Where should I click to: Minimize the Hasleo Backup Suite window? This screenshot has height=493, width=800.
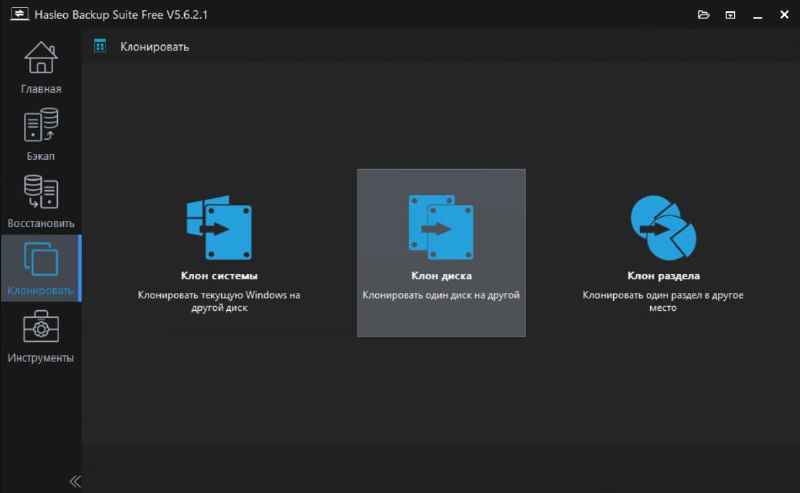pos(755,15)
